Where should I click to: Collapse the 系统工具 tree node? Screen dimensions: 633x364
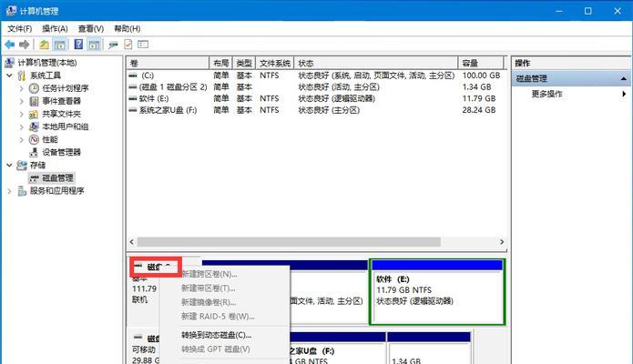click(x=9, y=76)
